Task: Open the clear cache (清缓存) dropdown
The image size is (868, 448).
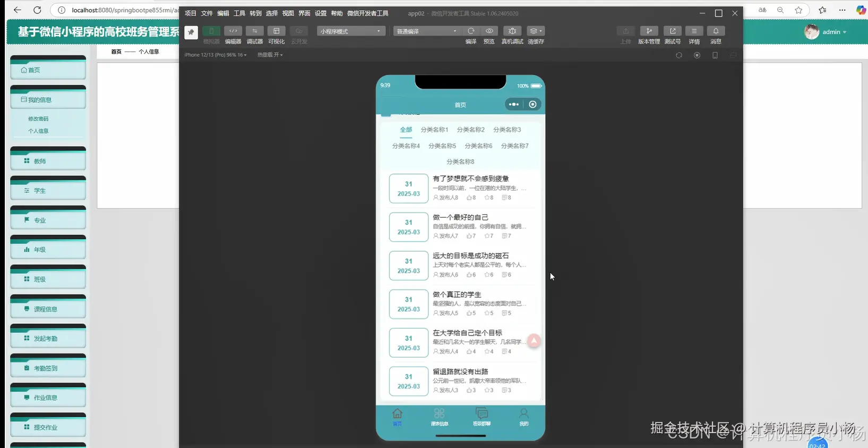Action: tap(536, 31)
